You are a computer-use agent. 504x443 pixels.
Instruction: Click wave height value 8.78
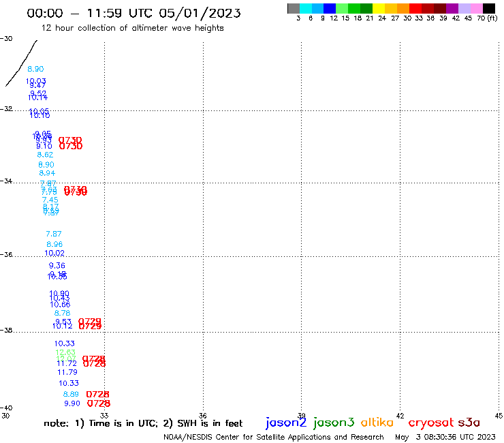(x=62, y=313)
